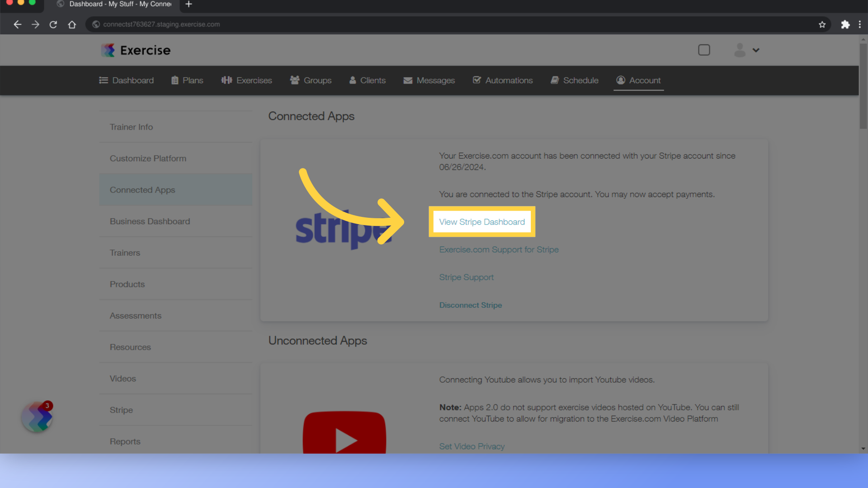Open Exercise.com Support for Stripe link
The height and width of the screenshot is (488, 868).
click(499, 249)
